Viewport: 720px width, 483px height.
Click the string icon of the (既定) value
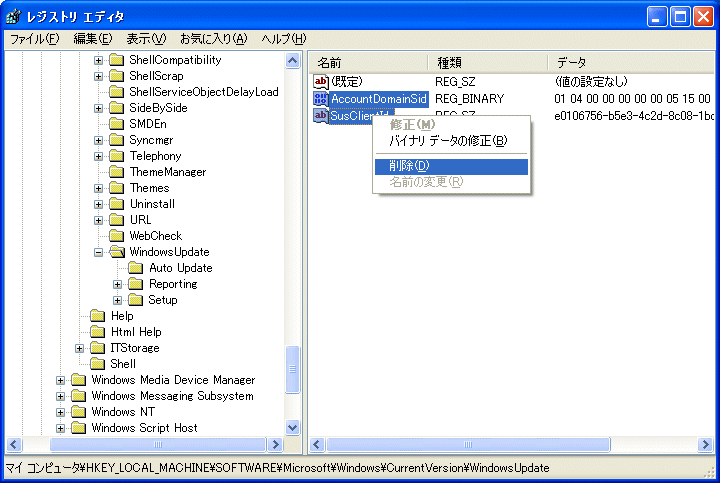(x=321, y=82)
